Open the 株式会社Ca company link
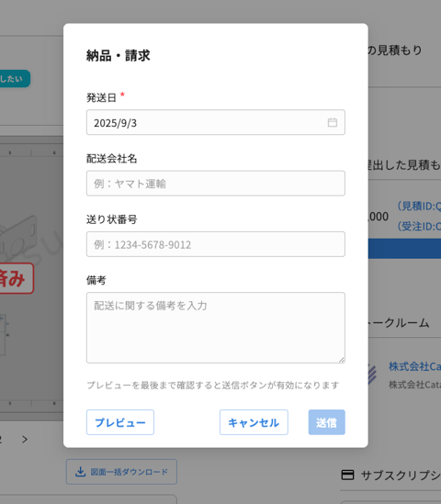441x504 pixels. 414,366
